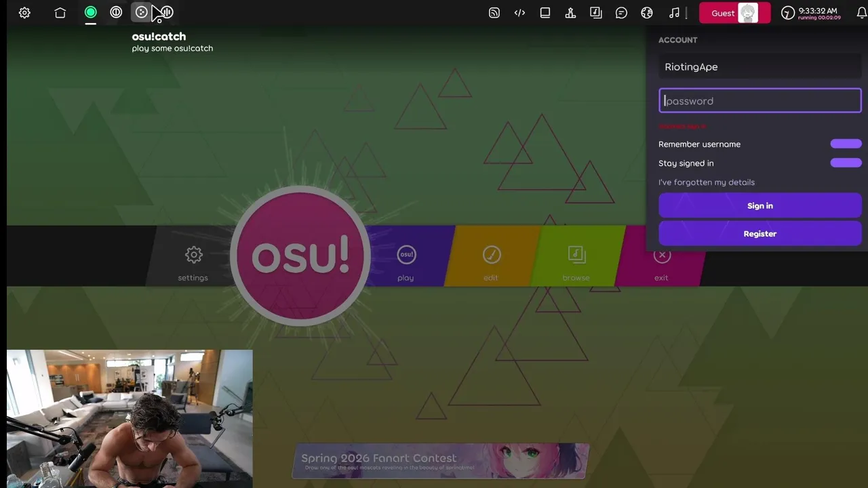The image size is (868, 488).
Task: Select the osu! standard ruleset icon
Action: [90, 12]
